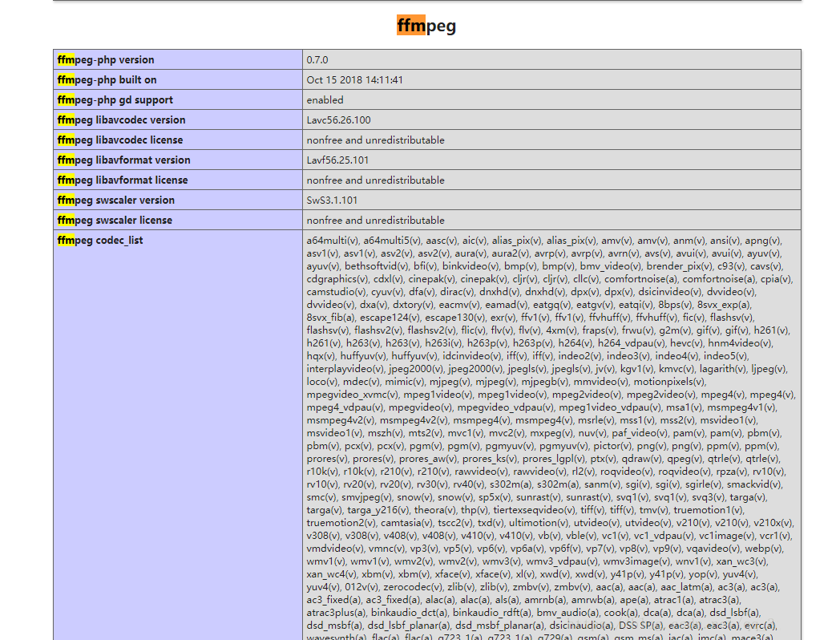Click the version value "0.7.0"
The width and height of the screenshot is (840, 640).
pos(317,60)
